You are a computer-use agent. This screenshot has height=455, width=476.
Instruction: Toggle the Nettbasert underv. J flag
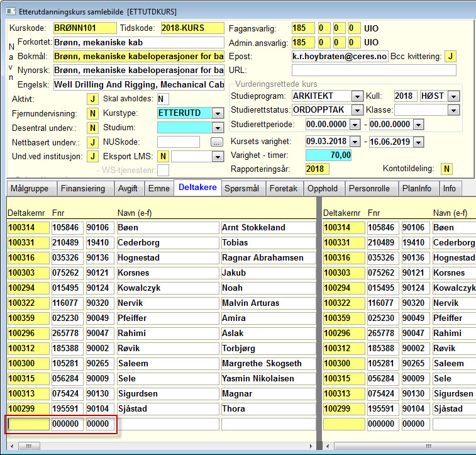pos(92,142)
